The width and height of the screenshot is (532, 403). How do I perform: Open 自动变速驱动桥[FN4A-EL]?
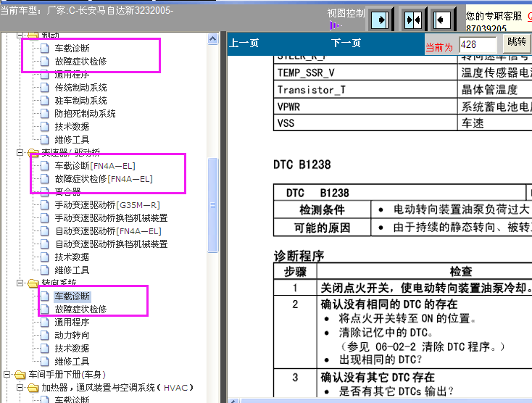(x=108, y=231)
